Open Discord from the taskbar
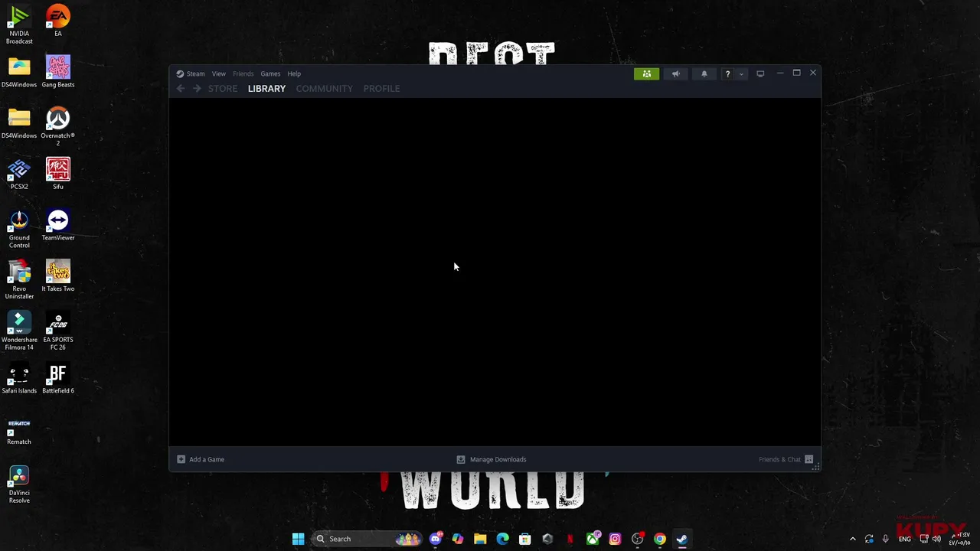 [x=436, y=539]
